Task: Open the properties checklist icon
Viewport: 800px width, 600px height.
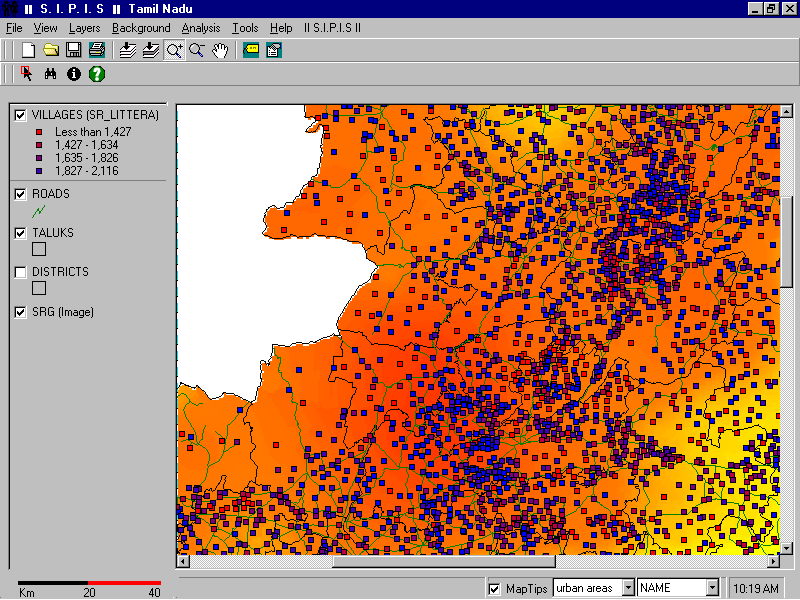Action: (x=274, y=50)
